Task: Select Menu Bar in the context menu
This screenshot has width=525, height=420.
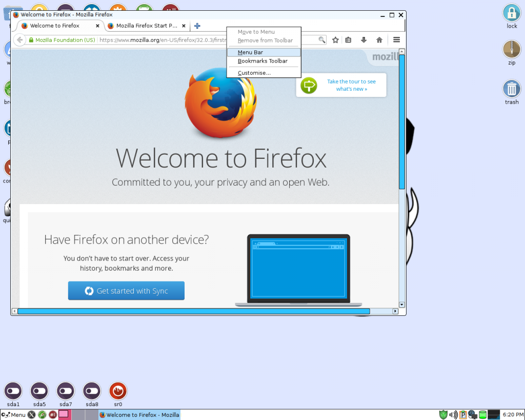Action: click(x=264, y=52)
